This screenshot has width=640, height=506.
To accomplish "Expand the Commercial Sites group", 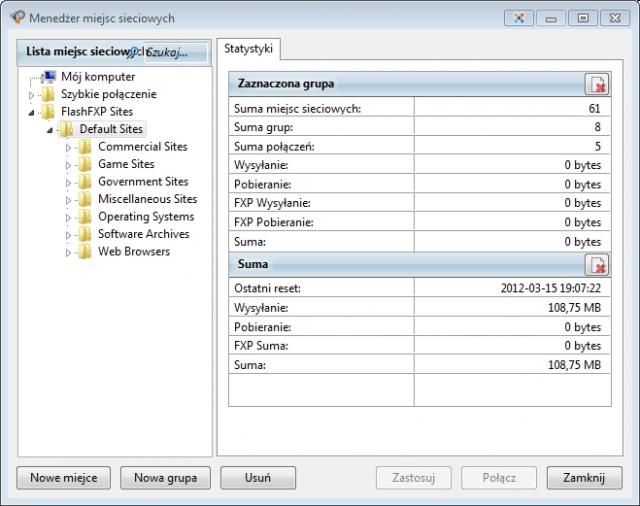I will (69, 148).
